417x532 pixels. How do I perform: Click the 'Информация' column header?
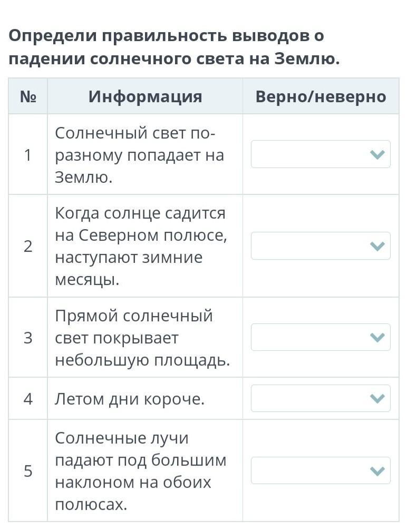(x=146, y=96)
